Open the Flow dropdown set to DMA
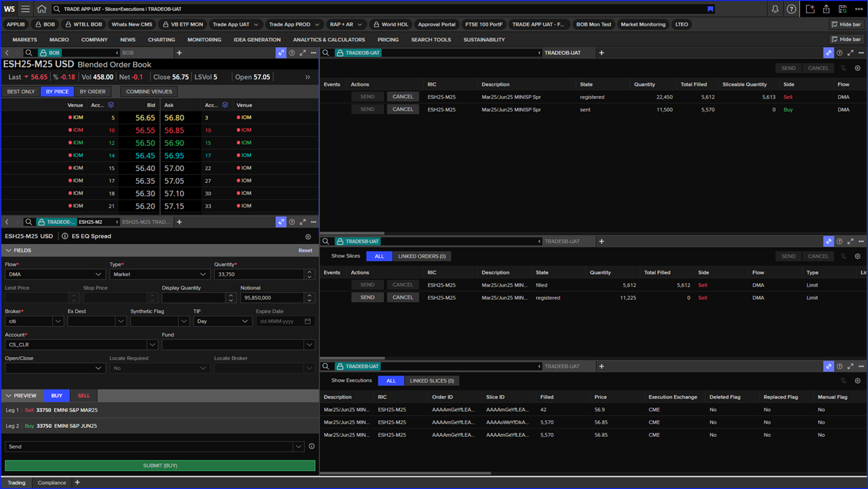Viewport: 868px width, 489px height. pyautogui.click(x=54, y=274)
